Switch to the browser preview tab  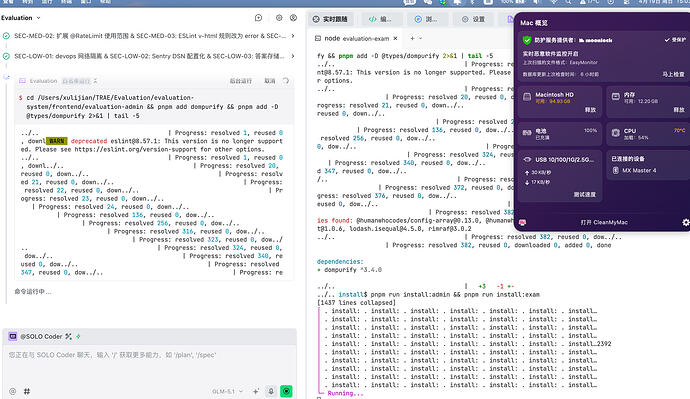tap(426, 19)
